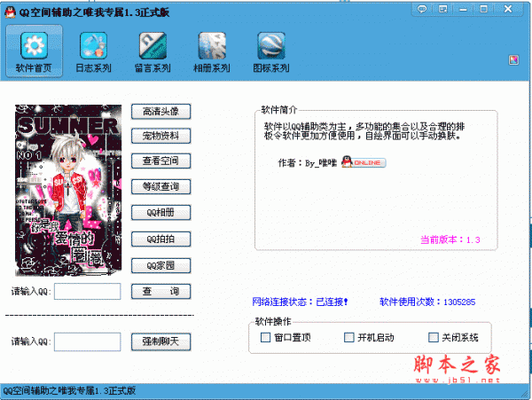The image size is (532, 400).
Task: Click the 作者:By_唯唯 author text
Action: pos(308,163)
